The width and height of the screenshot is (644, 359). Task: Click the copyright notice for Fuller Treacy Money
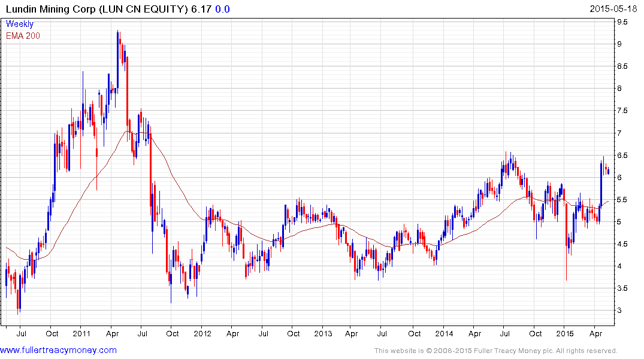tap(496, 351)
